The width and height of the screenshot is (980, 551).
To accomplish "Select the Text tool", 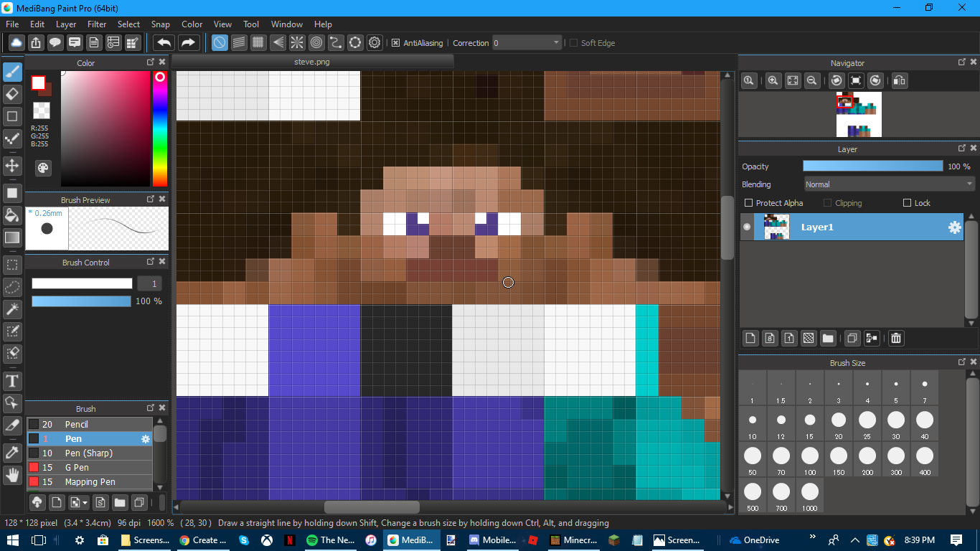I will (12, 380).
